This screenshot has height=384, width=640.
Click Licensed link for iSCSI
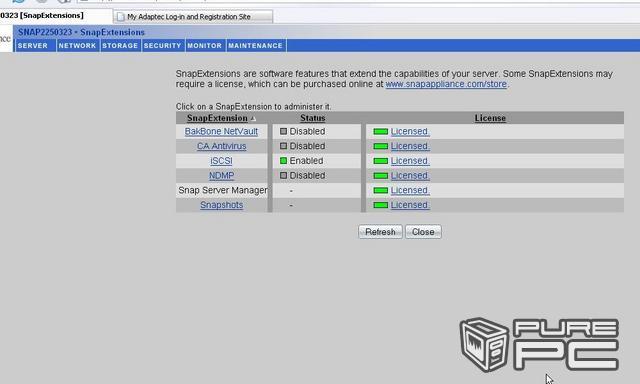click(410, 161)
